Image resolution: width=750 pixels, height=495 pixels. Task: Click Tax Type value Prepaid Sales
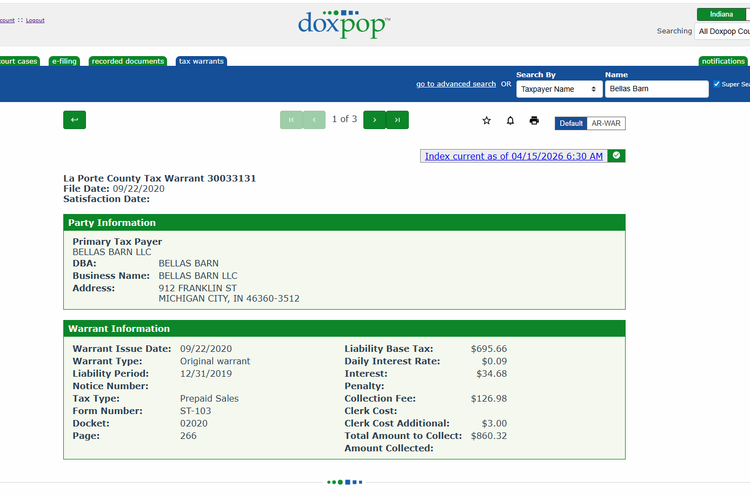pos(209,399)
